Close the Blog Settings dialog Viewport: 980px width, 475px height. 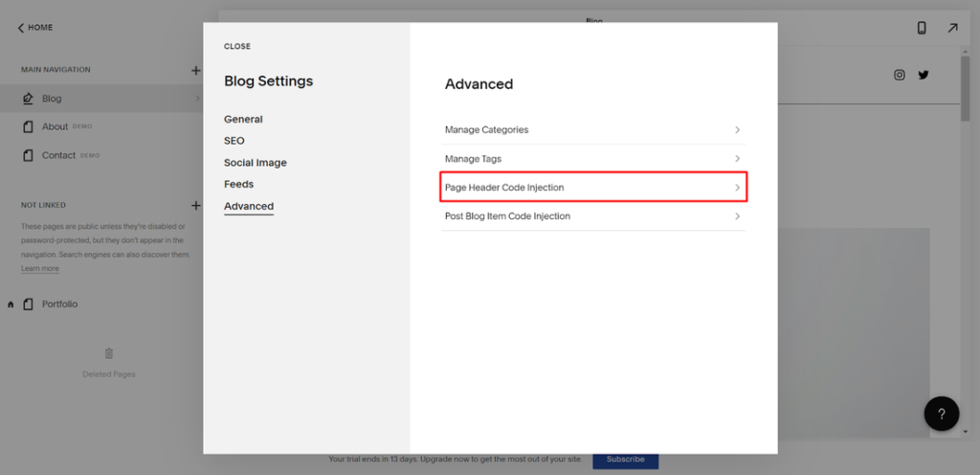pyautogui.click(x=237, y=46)
